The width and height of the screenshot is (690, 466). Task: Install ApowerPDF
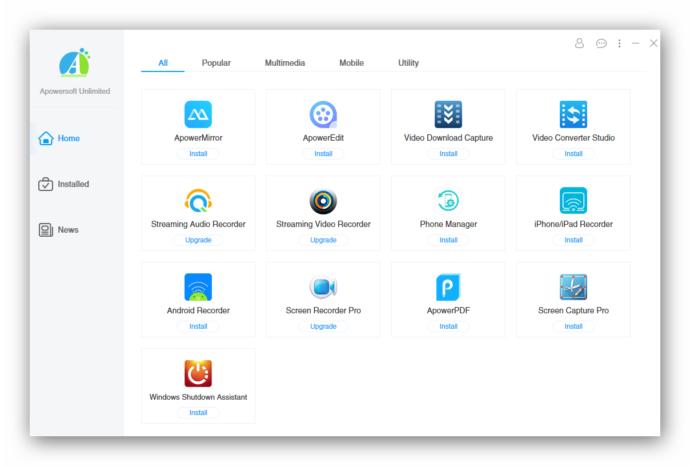click(448, 326)
